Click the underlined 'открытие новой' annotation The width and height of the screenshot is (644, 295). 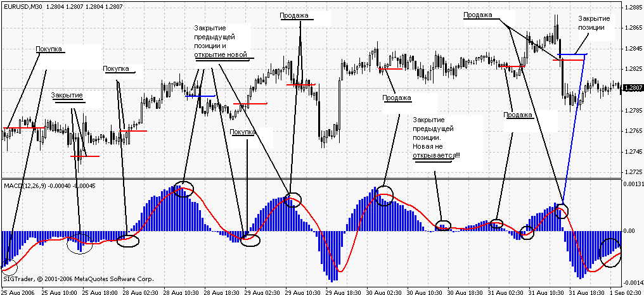tap(221, 54)
